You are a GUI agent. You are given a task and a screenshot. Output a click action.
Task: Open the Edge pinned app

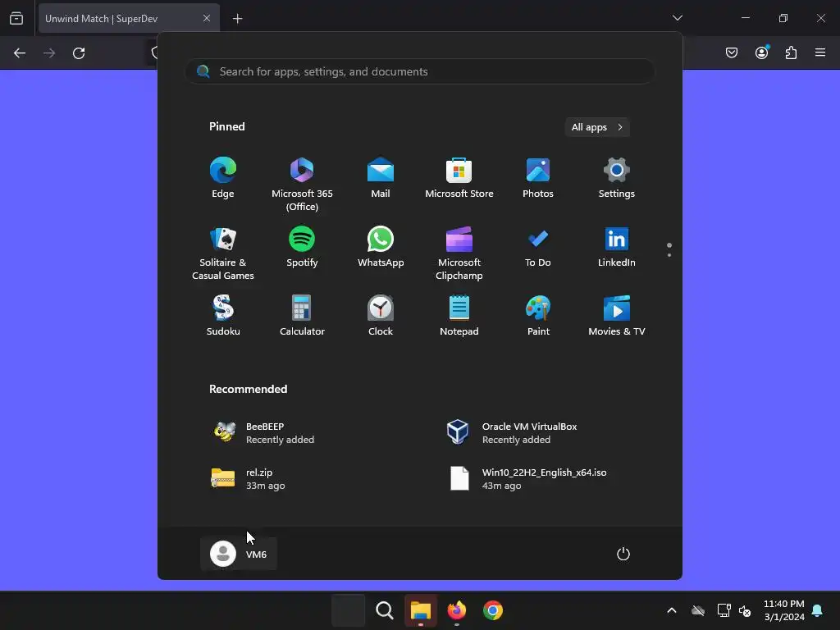click(x=223, y=178)
